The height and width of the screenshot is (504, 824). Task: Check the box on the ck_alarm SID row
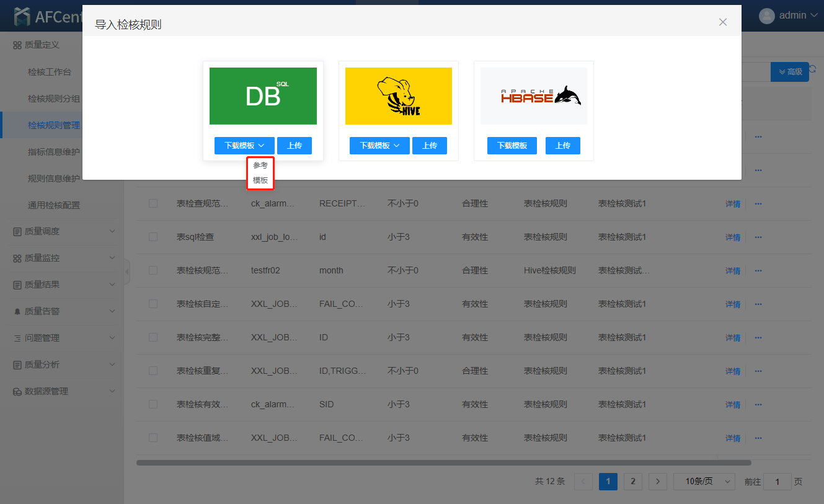point(153,404)
